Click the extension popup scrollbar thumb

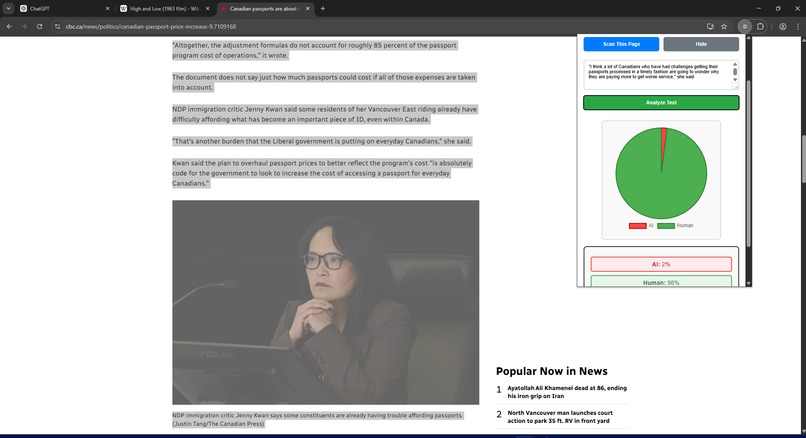click(748, 162)
